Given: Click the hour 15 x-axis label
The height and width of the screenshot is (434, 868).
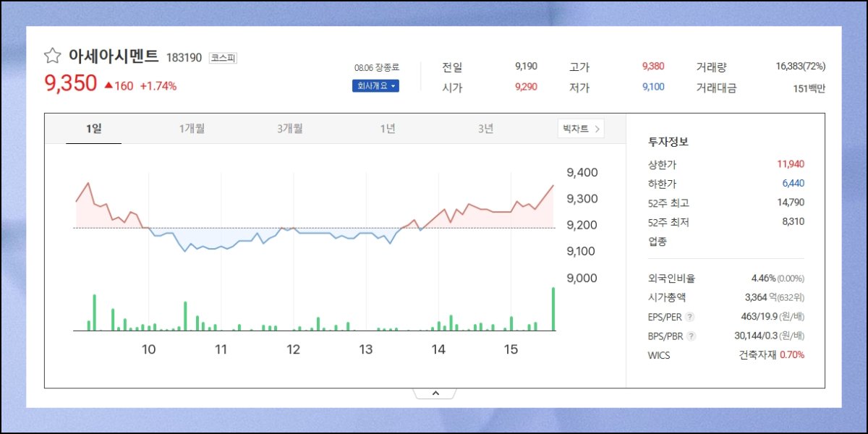Looking at the screenshot, I should [x=511, y=350].
